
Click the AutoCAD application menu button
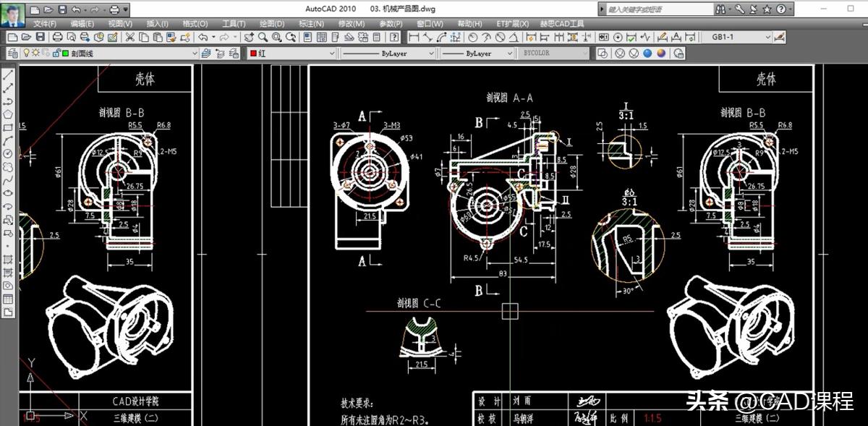(x=13, y=14)
